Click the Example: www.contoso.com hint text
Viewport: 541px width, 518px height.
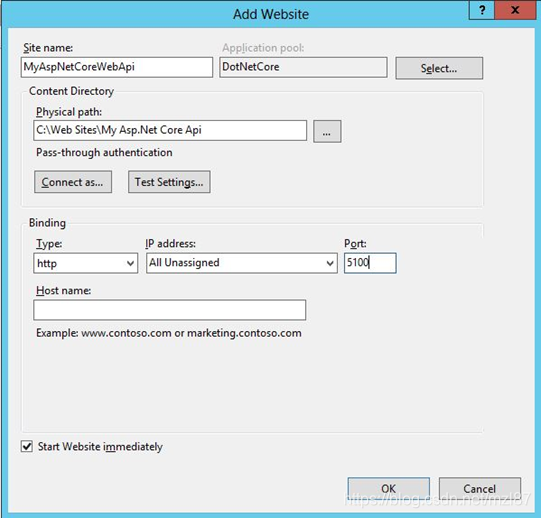click(x=169, y=333)
